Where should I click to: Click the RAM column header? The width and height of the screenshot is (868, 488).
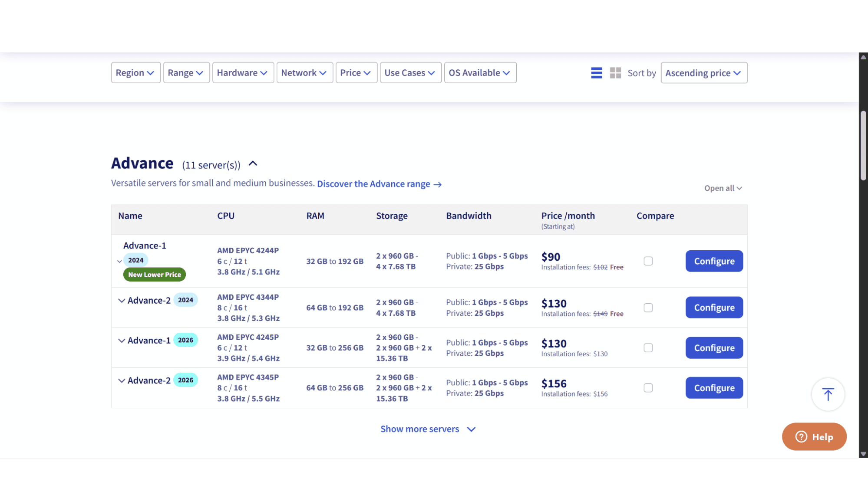(315, 216)
